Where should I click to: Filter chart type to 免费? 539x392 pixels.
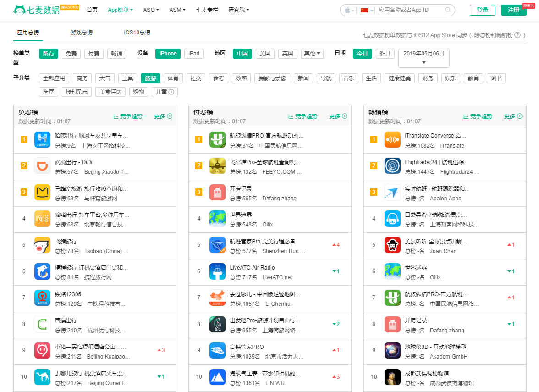pos(71,54)
